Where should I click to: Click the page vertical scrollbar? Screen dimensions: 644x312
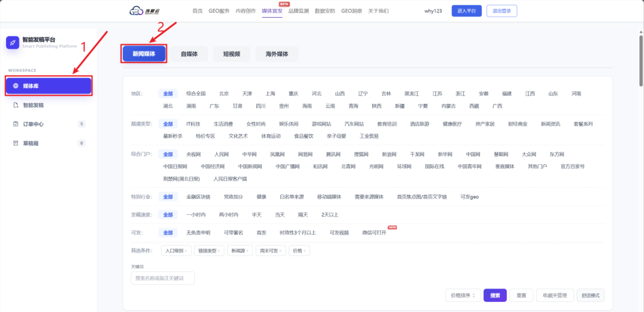pyautogui.click(x=640, y=61)
